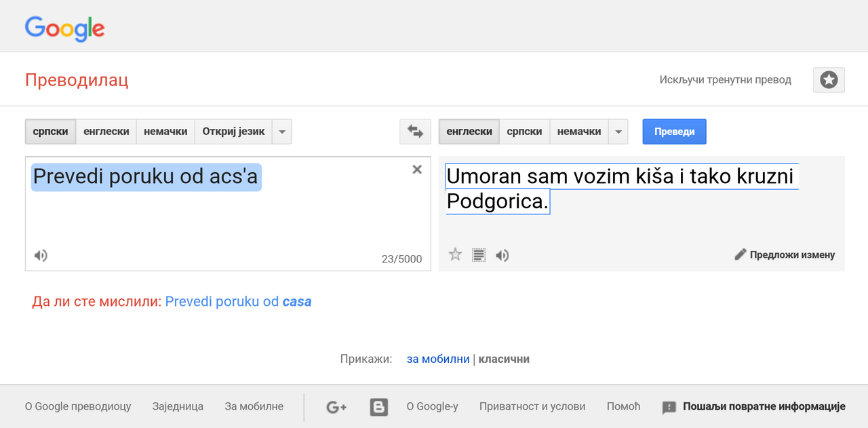Click the 23/5000 character counter
The image size is (868, 428).
coord(401,259)
